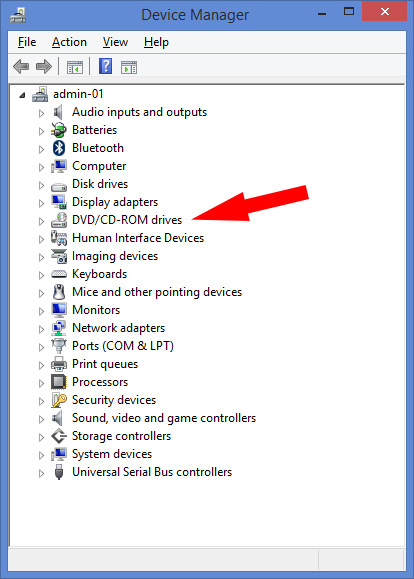The width and height of the screenshot is (414, 579).
Task: Open the File menu
Action: click(x=27, y=42)
